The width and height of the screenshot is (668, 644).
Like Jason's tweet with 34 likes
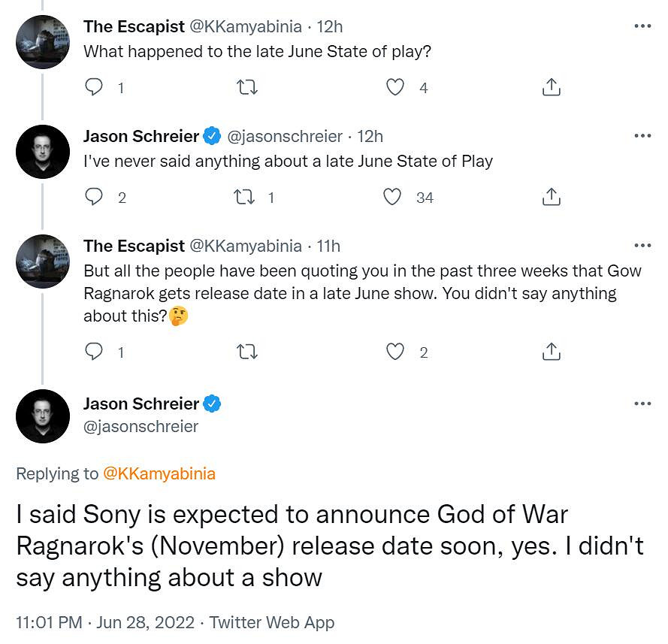click(392, 197)
